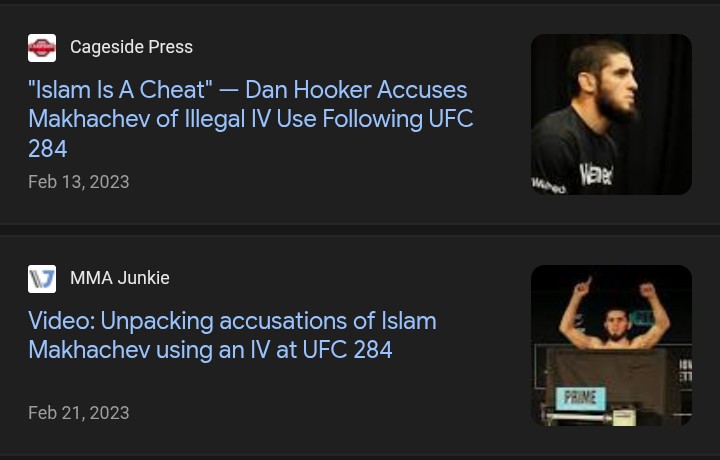
Task: Click the Cageside Press red favicon
Action: (42, 48)
